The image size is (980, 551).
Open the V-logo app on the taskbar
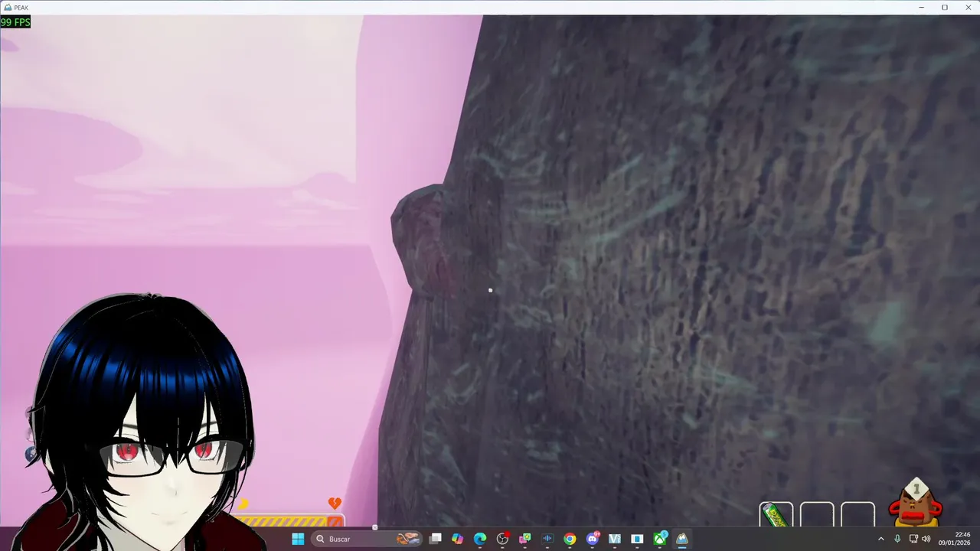pos(614,539)
